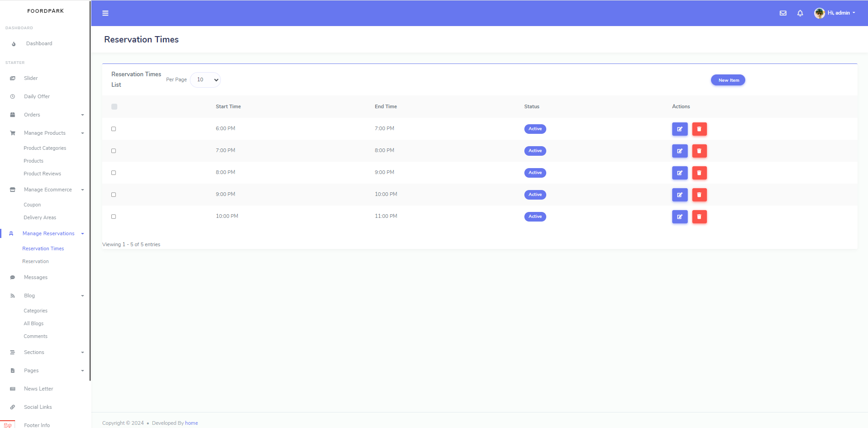868x428 pixels.
Task: Delete the 7:00 PM to 8:00 PM row
Action: click(699, 151)
